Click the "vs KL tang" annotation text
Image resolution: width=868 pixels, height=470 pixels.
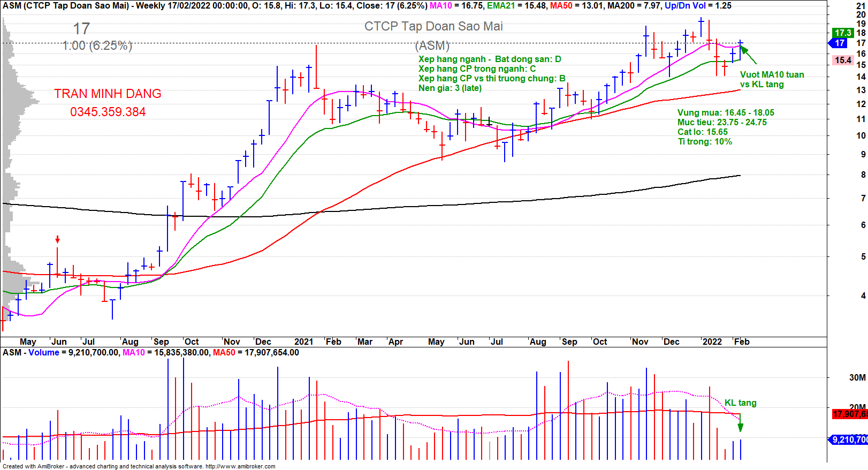[x=762, y=84]
